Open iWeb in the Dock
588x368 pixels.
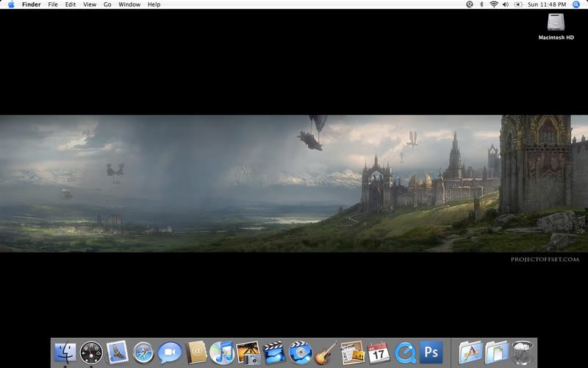pyautogui.click(x=352, y=353)
